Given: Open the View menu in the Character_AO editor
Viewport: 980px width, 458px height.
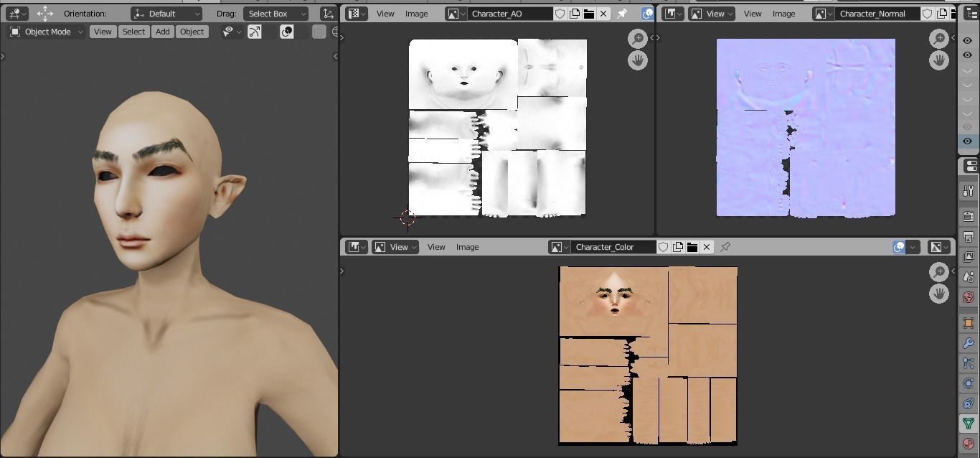Looking at the screenshot, I should [385, 14].
